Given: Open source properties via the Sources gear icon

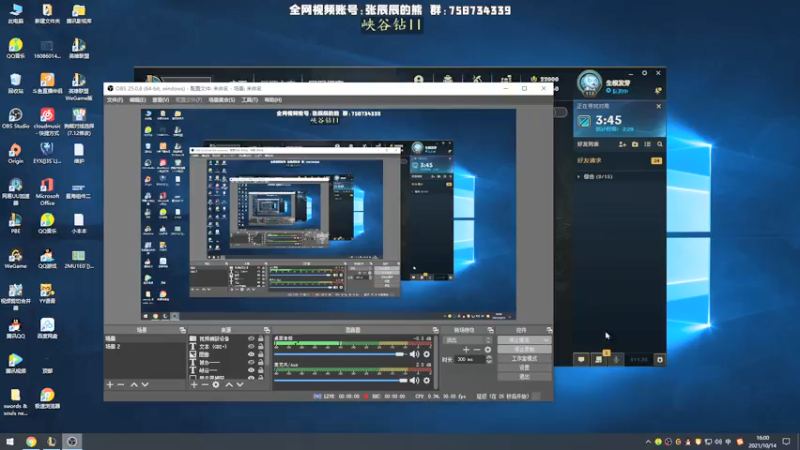Looking at the screenshot, I should click(216, 385).
